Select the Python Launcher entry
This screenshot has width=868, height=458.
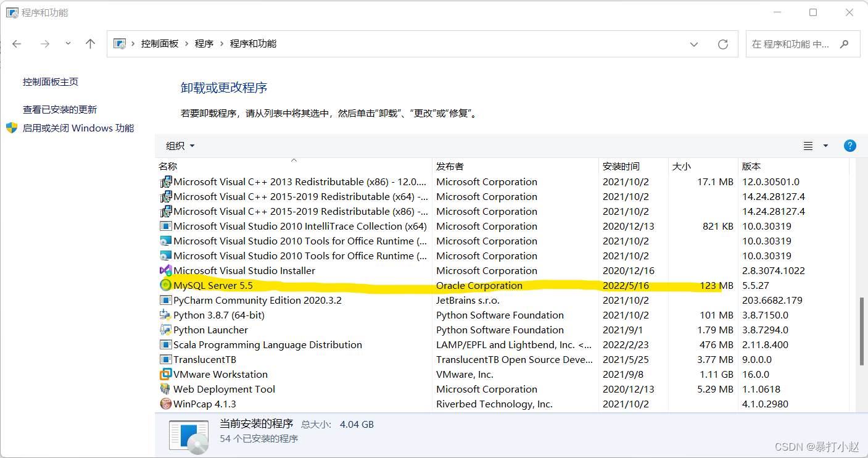point(210,330)
